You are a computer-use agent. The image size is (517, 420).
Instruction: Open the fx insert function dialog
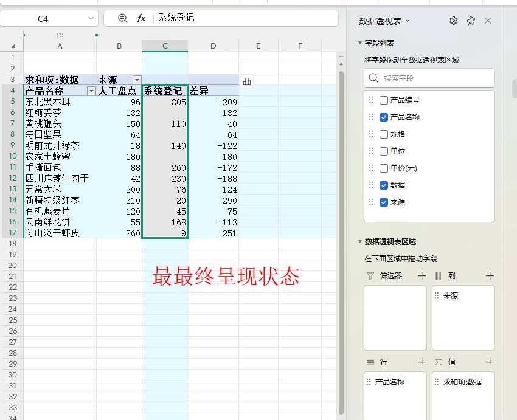coord(141,18)
